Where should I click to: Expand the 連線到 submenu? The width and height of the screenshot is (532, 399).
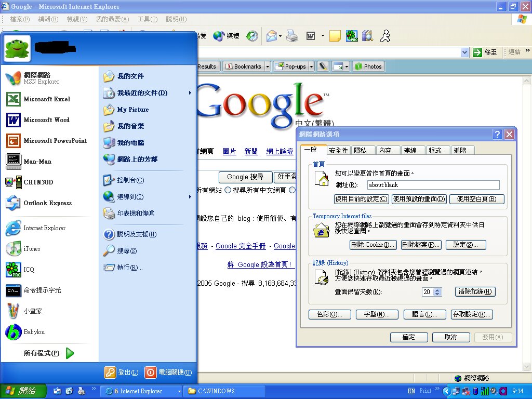190,196
